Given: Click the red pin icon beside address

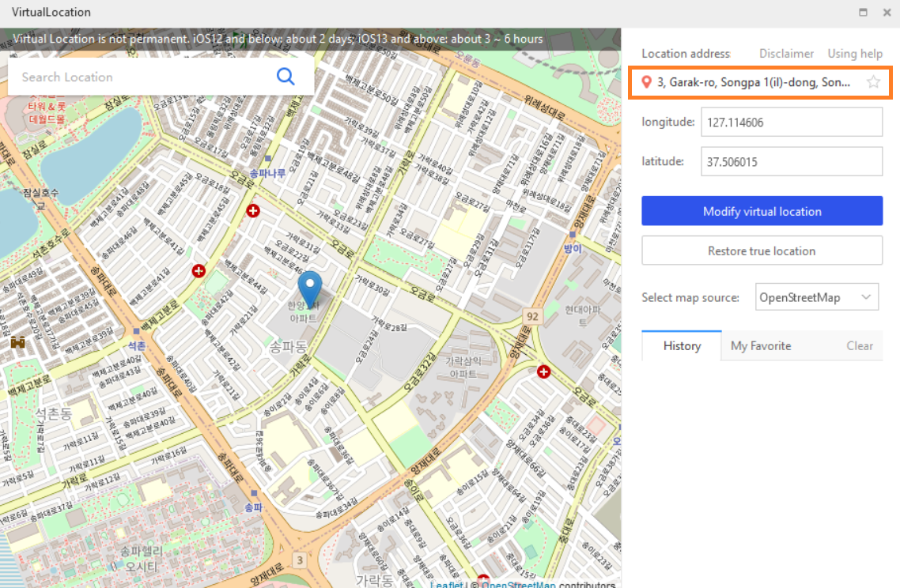Looking at the screenshot, I should [x=647, y=82].
